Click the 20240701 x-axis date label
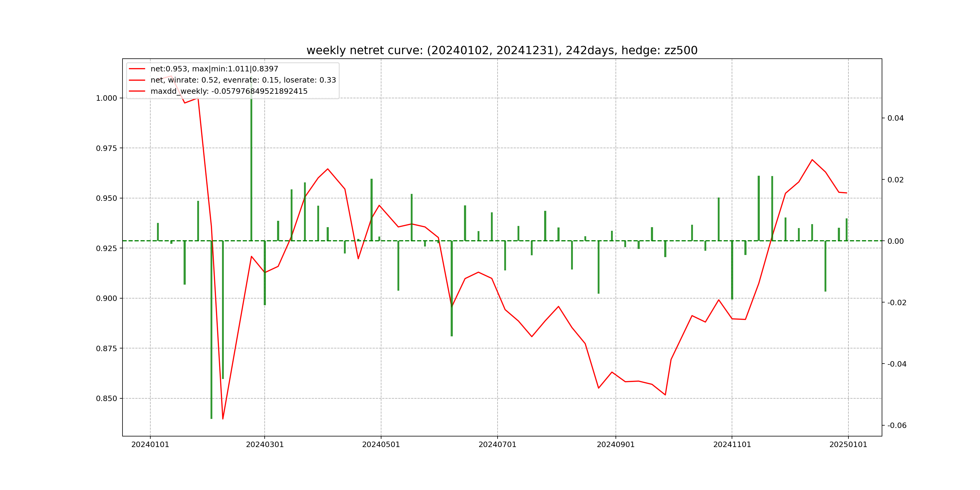Viewport: 980px width, 490px height. tap(497, 445)
